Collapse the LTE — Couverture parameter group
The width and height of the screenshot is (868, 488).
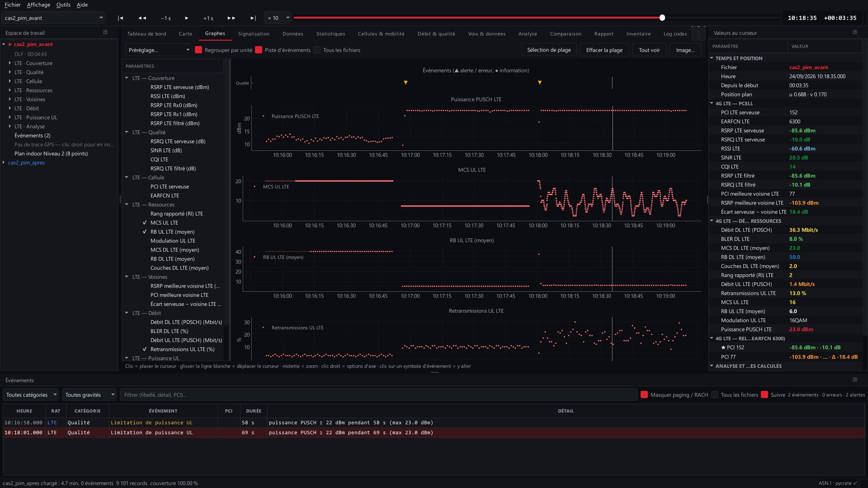point(127,78)
